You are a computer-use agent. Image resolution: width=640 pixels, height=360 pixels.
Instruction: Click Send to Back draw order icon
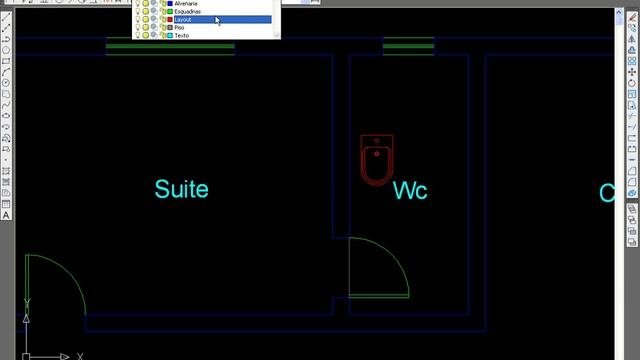point(632,220)
